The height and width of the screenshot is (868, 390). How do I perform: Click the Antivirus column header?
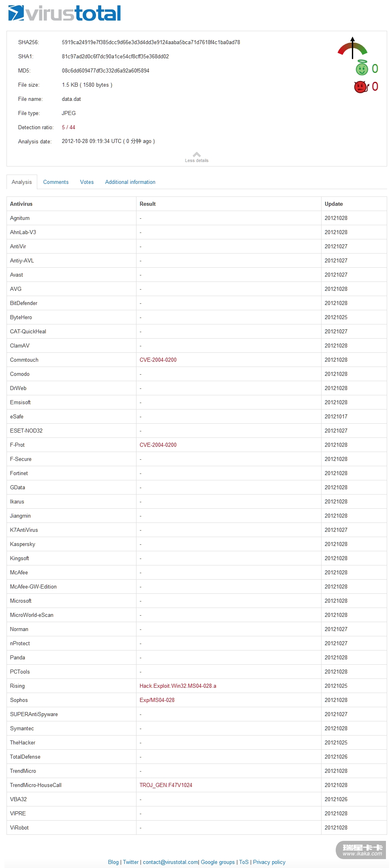(21, 204)
